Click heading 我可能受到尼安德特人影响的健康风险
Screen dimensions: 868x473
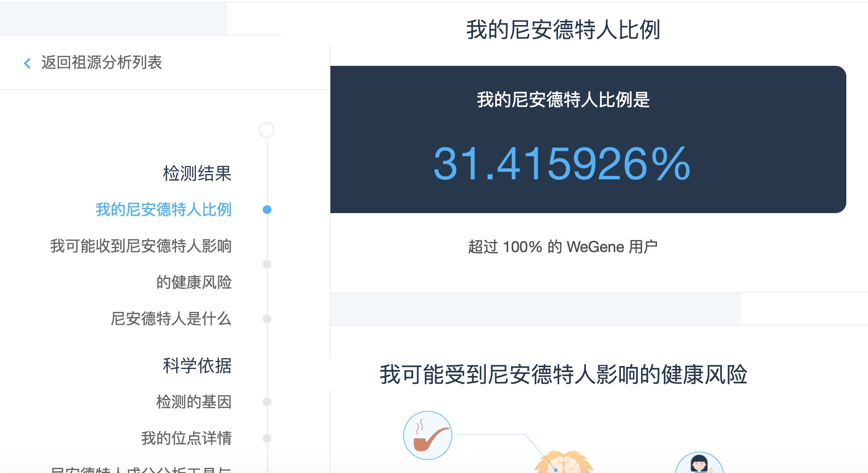tap(563, 374)
